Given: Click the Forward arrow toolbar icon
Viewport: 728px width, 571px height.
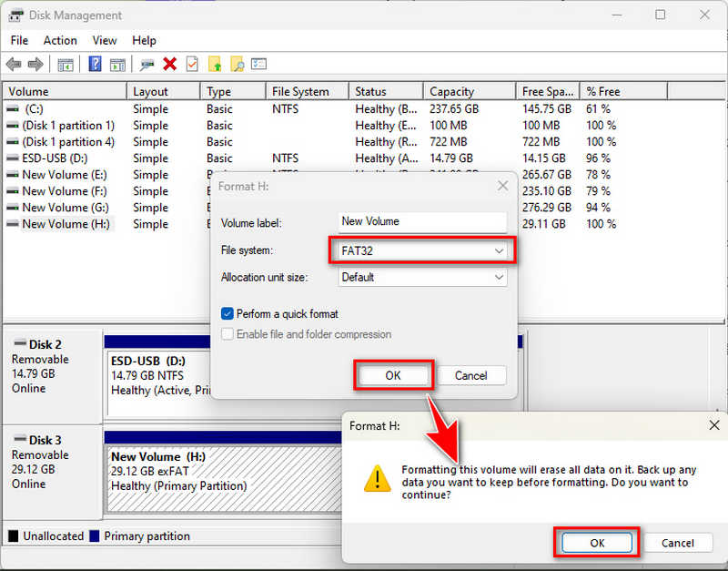Looking at the screenshot, I should click(35, 64).
